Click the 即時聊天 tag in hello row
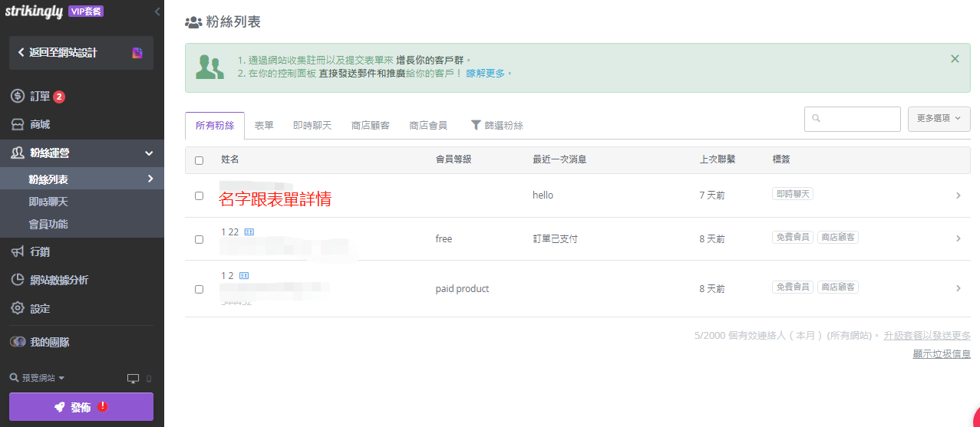Screen dimensions: 980x427 (x=793, y=195)
